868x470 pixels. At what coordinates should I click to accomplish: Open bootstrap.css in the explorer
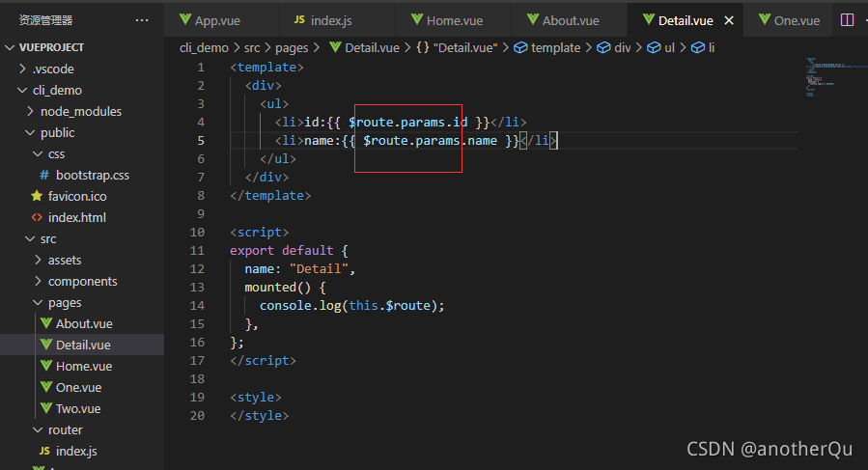[x=82, y=175]
